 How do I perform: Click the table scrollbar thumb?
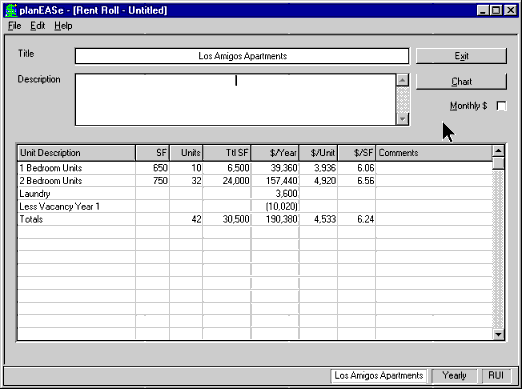click(x=498, y=163)
